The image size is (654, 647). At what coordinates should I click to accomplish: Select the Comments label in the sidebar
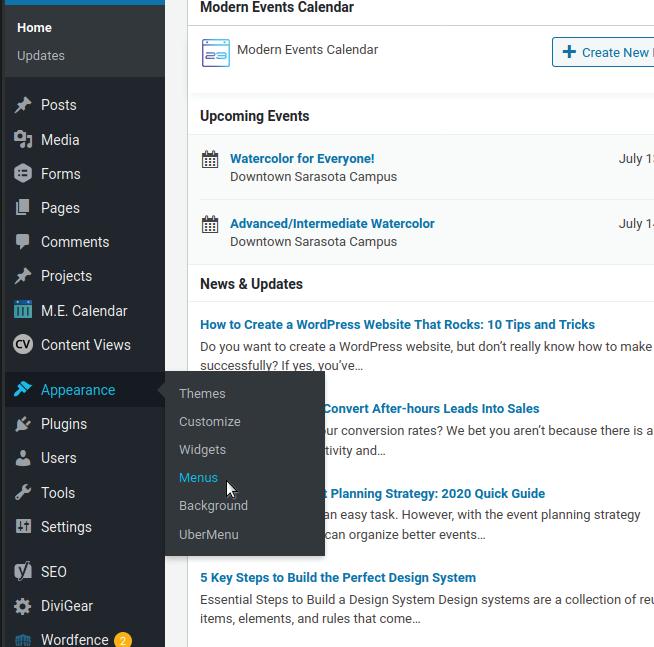(x=75, y=242)
